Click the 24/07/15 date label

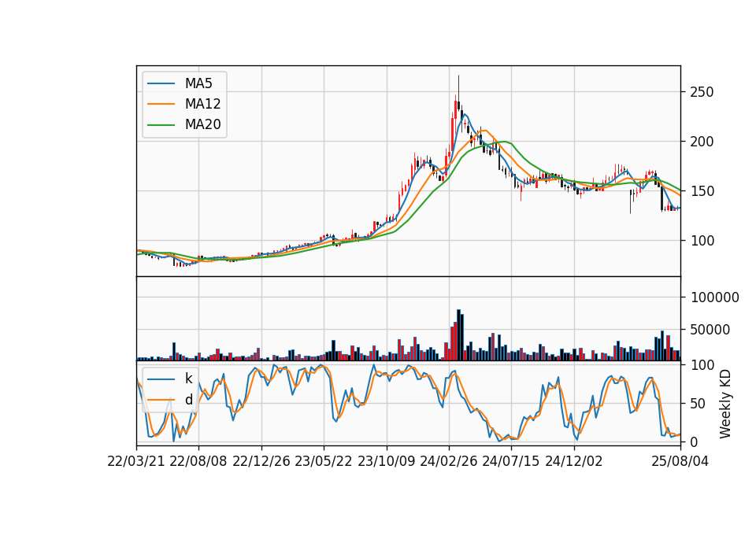[x=510, y=461]
